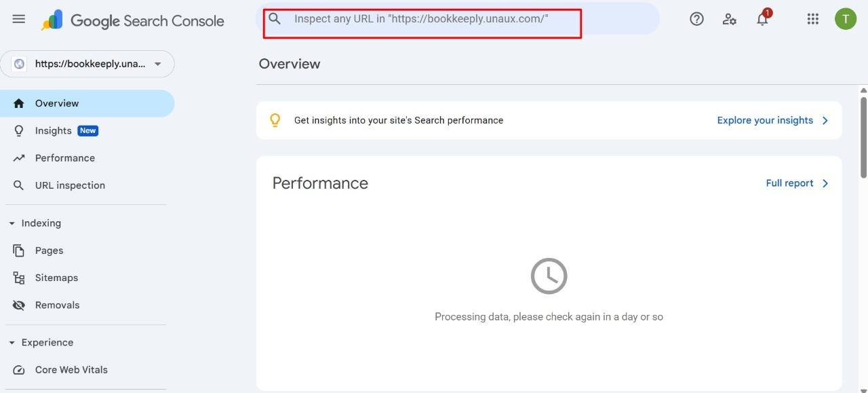
Task: Collapse the Indexing section
Action: pos(12,223)
